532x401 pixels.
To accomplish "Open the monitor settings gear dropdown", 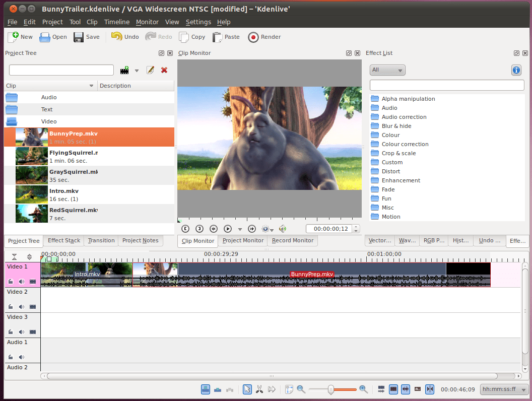I will (x=268, y=229).
